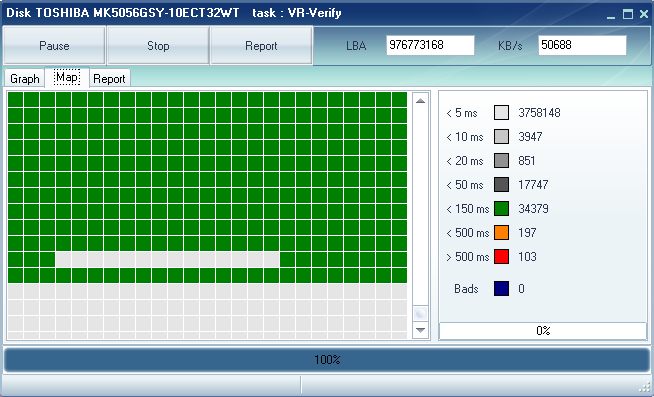Open the Report tab below toolbar
Image resolution: width=654 pixels, height=397 pixels.
109,79
